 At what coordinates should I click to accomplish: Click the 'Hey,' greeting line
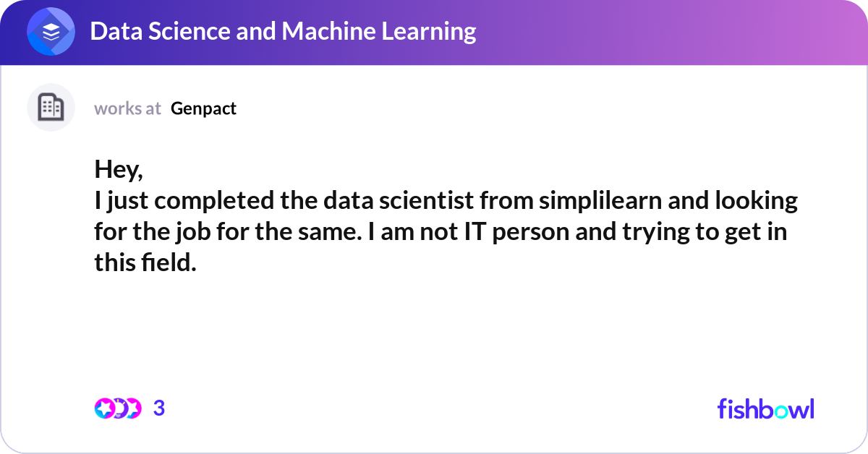(119, 170)
